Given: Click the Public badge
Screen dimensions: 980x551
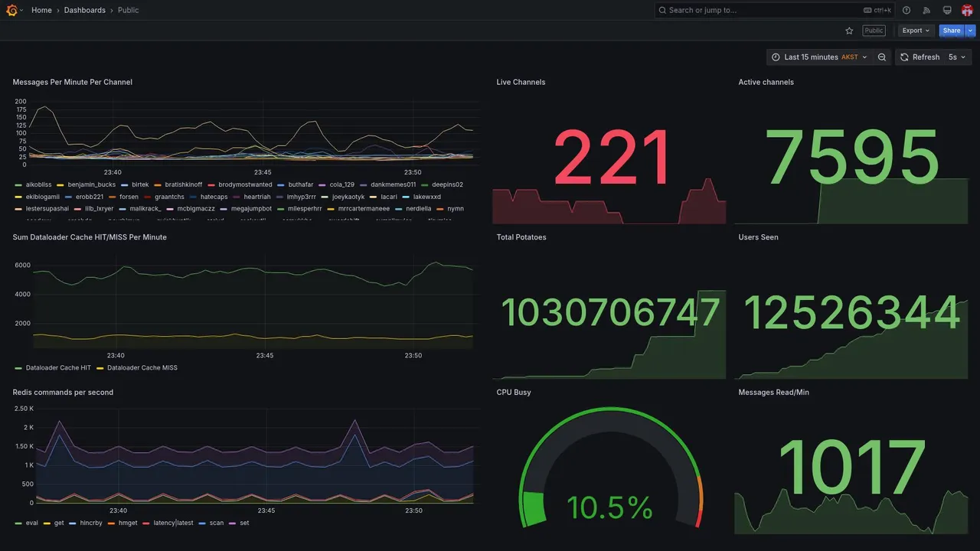Looking at the screenshot, I should (874, 31).
